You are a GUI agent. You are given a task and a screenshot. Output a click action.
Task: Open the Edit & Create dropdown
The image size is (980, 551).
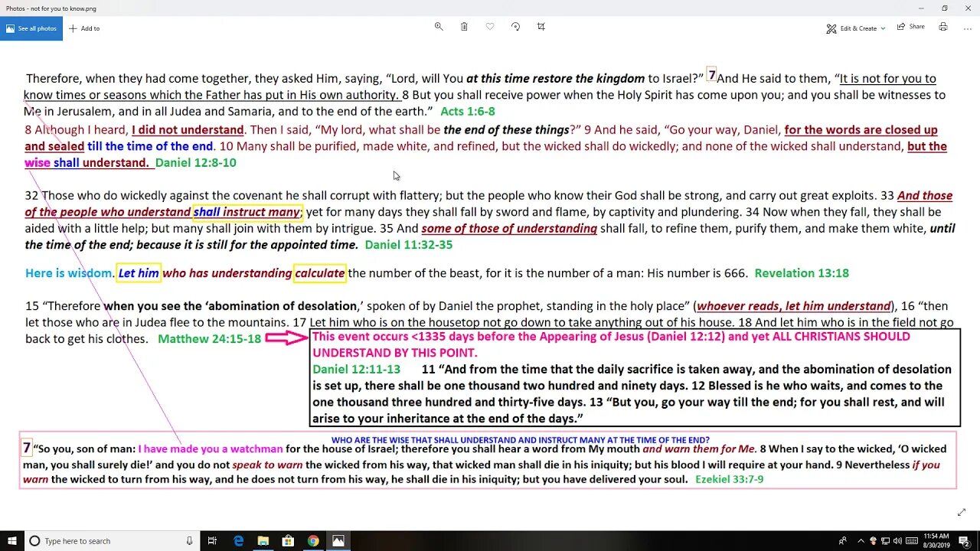tap(856, 28)
